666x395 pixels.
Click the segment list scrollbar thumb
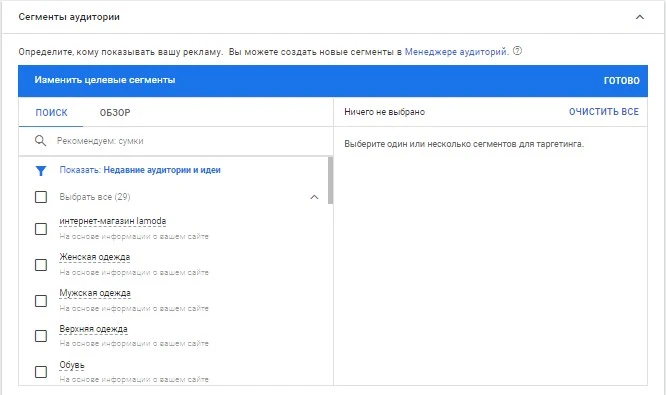(x=330, y=180)
